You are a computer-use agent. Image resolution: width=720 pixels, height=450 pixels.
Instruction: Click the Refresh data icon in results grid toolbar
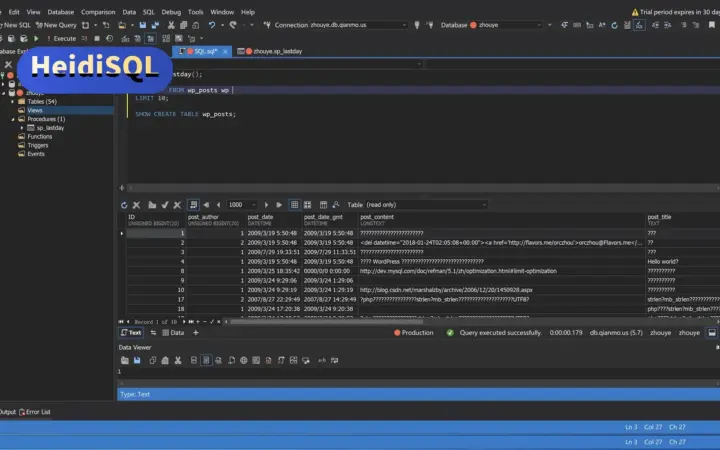pyautogui.click(x=124, y=205)
